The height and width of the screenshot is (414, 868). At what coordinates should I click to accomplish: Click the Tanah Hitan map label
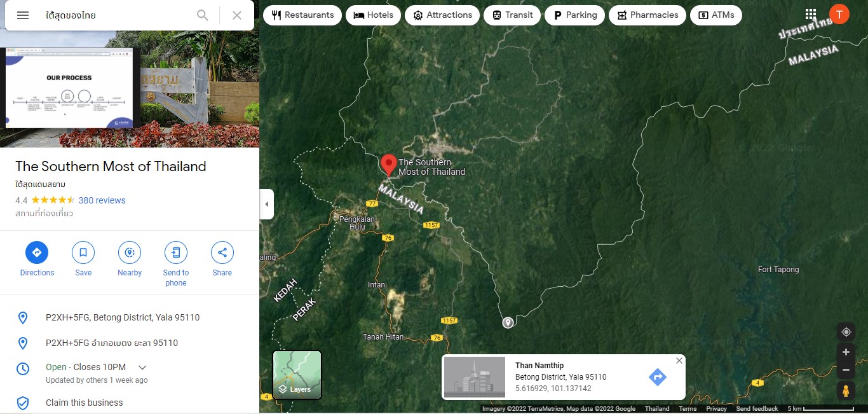(383, 337)
